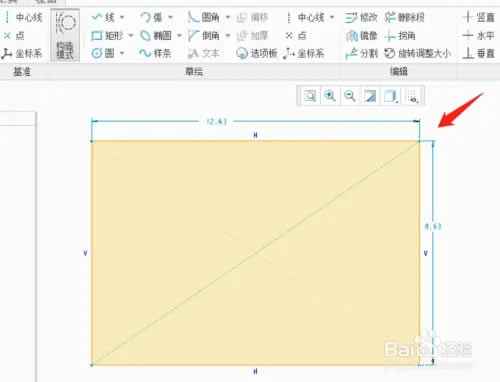Select the Chamfer (倒角) tool
The width and height of the screenshot is (500, 382).
[204, 35]
